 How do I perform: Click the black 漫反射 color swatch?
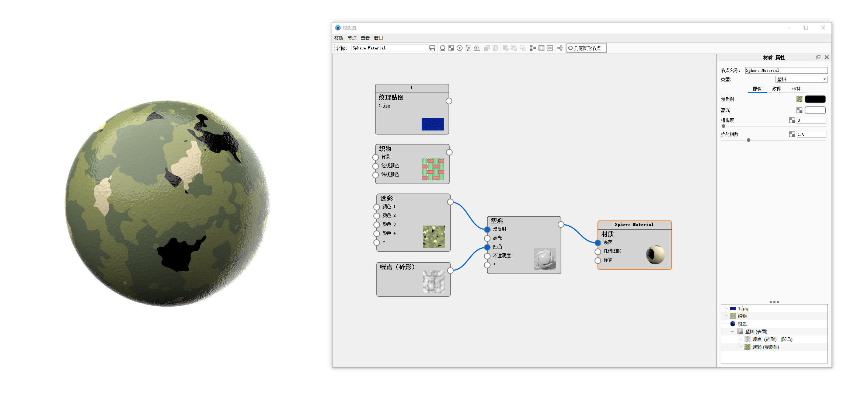pos(815,99)
